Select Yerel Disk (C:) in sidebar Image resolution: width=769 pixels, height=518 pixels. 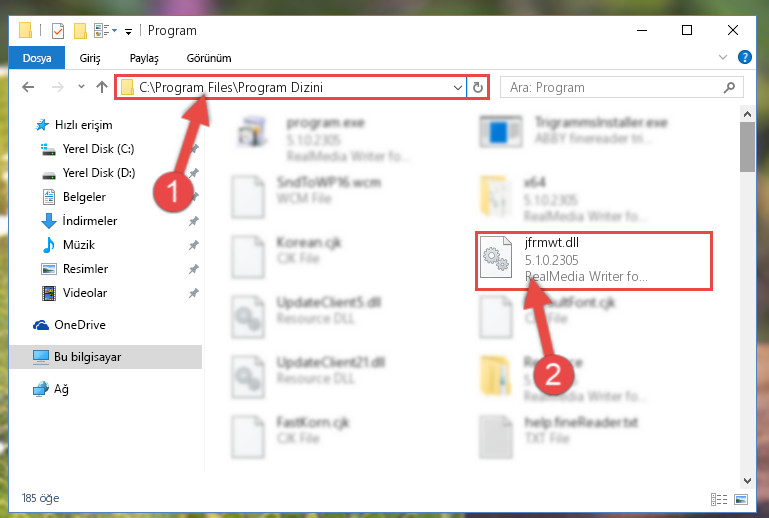[x=98, y=149]
